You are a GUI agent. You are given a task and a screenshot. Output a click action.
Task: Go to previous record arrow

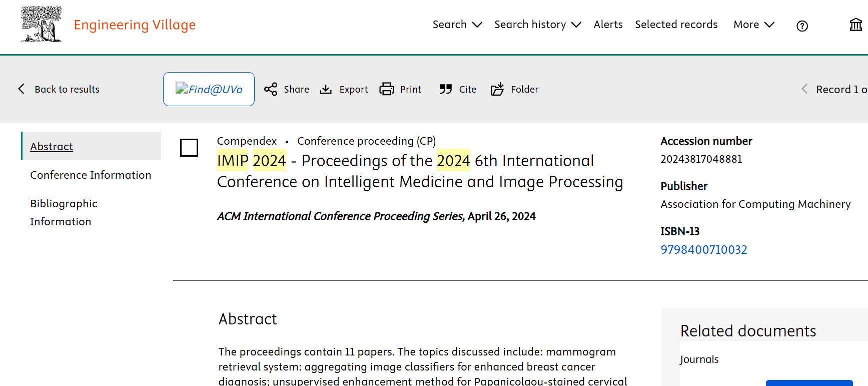coord(804,89)
